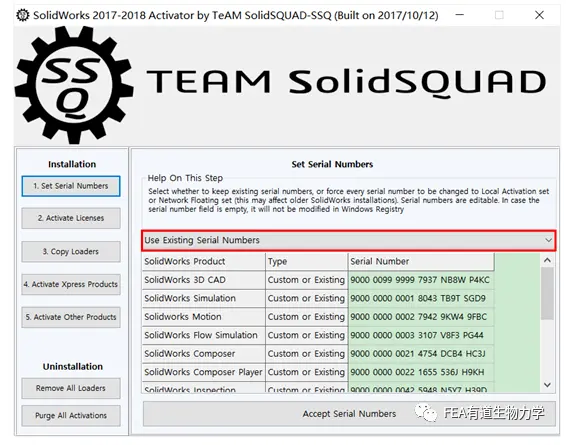The width and height of the screenshot is (572, 445).
Task: Open 4. Activate Xpress Products
Action: tap(71, 284)
